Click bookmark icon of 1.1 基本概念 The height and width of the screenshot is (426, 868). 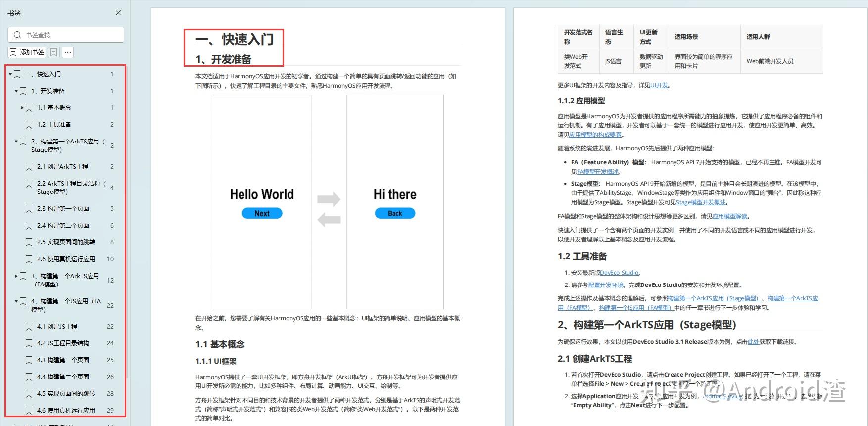click(29, 107)
